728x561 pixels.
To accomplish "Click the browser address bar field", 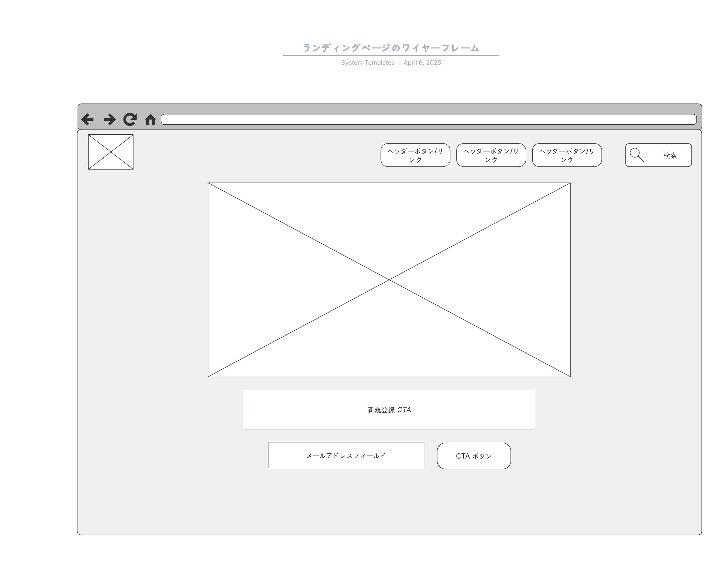I will pos(428,119).
